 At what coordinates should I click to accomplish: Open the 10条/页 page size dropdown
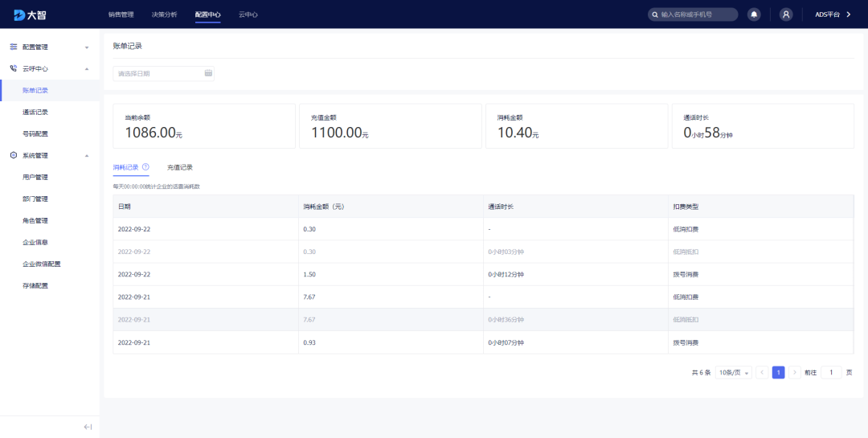(733, 373)
